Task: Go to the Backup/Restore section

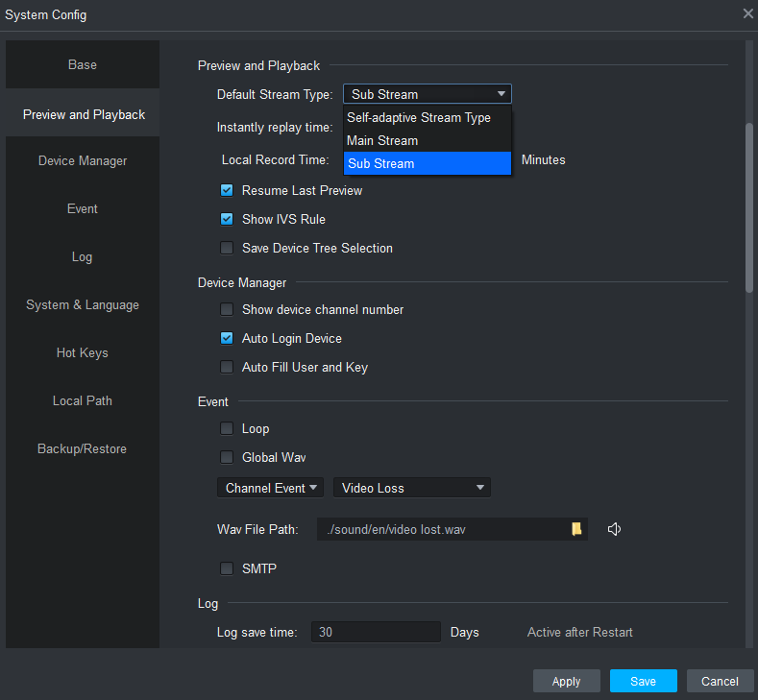Action: 83,448
